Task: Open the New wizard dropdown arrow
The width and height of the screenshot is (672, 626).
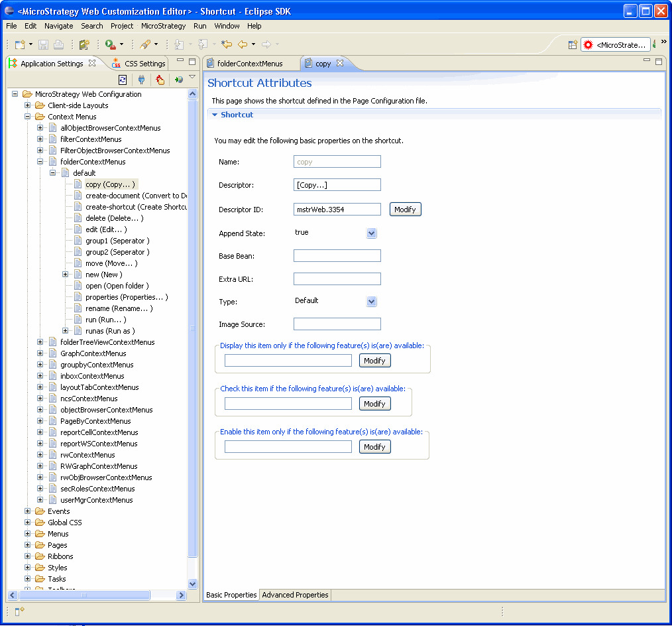Action: pos(30,44)
